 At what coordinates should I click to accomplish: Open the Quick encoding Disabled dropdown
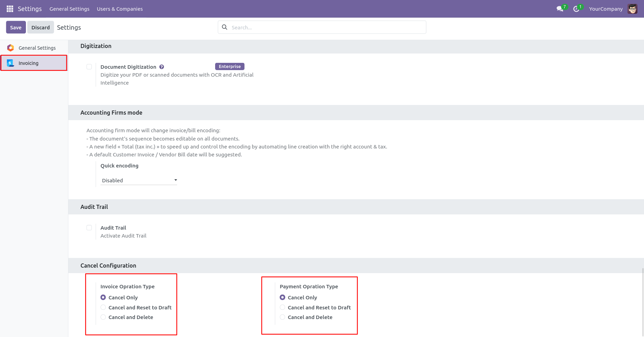coord(139,180)
